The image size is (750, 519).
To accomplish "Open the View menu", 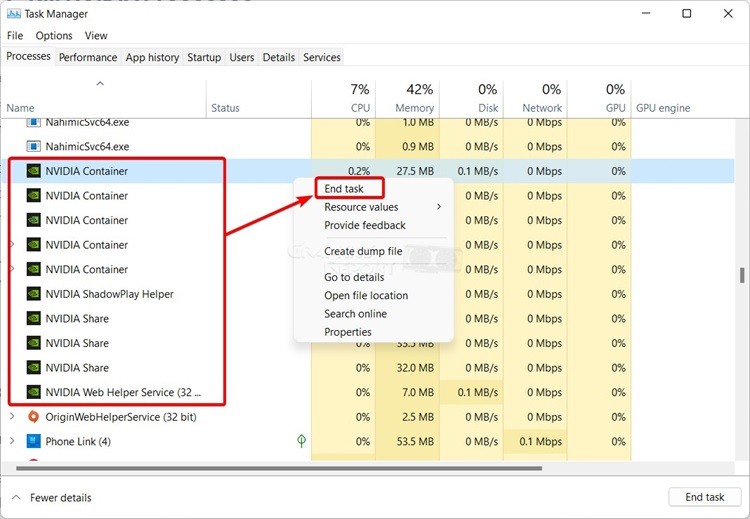I will click(x=96, y=36).
